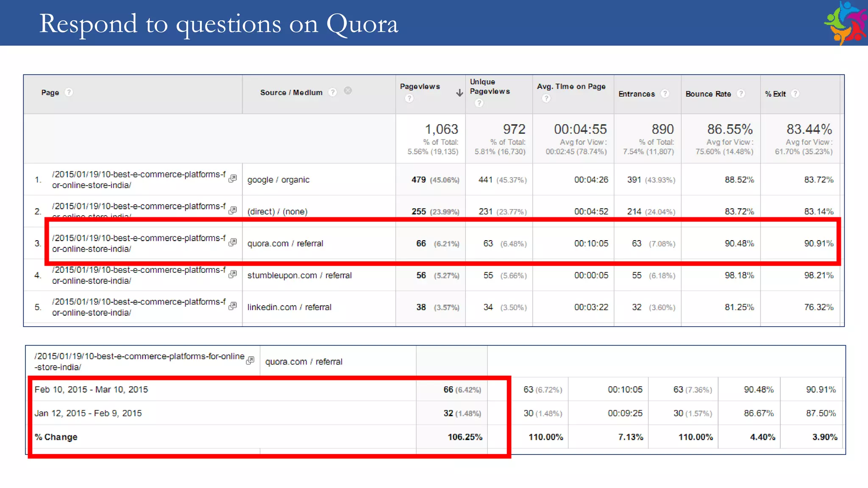
Task: Sort by the Avg. Time on Page header
Action: click(x=571, y=86)
